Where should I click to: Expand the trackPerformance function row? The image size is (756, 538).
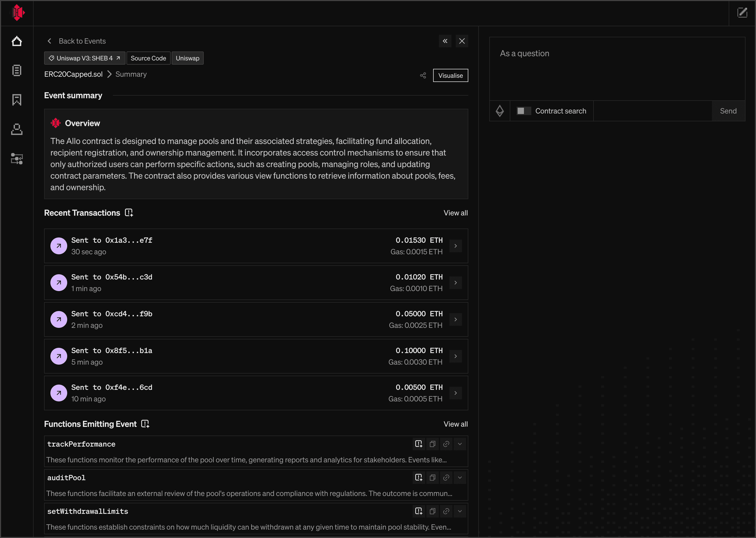click(460, 444)
